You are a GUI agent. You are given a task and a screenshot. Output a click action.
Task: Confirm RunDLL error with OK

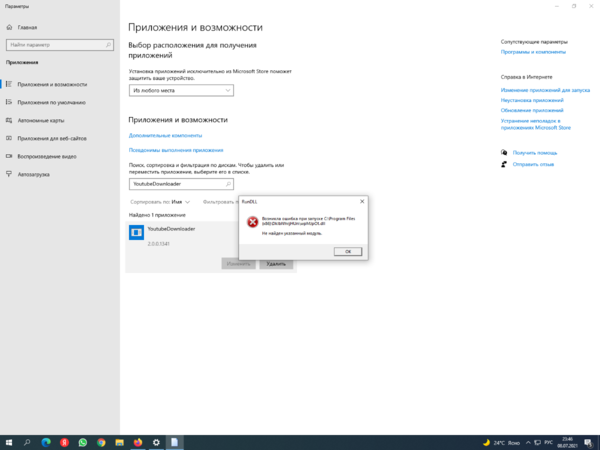coord(347,251)
